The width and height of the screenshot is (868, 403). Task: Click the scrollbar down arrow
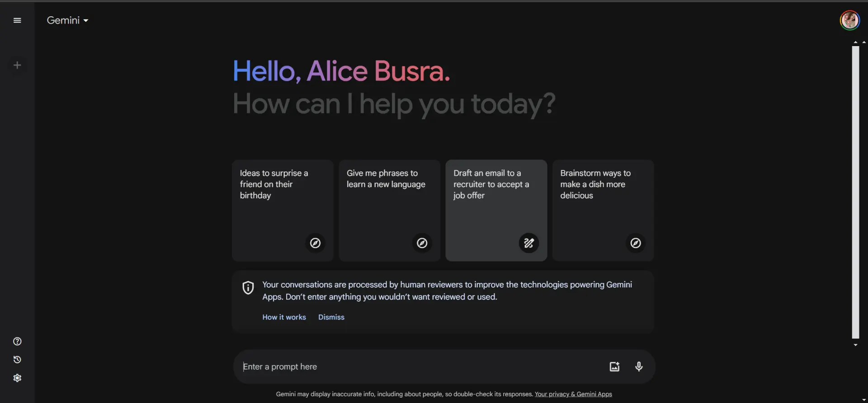tap(855, 345)
